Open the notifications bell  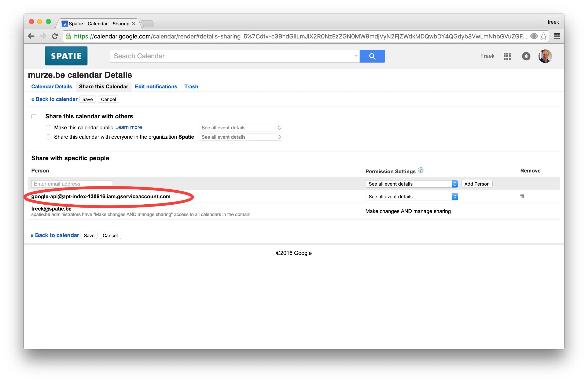(526, 56)
